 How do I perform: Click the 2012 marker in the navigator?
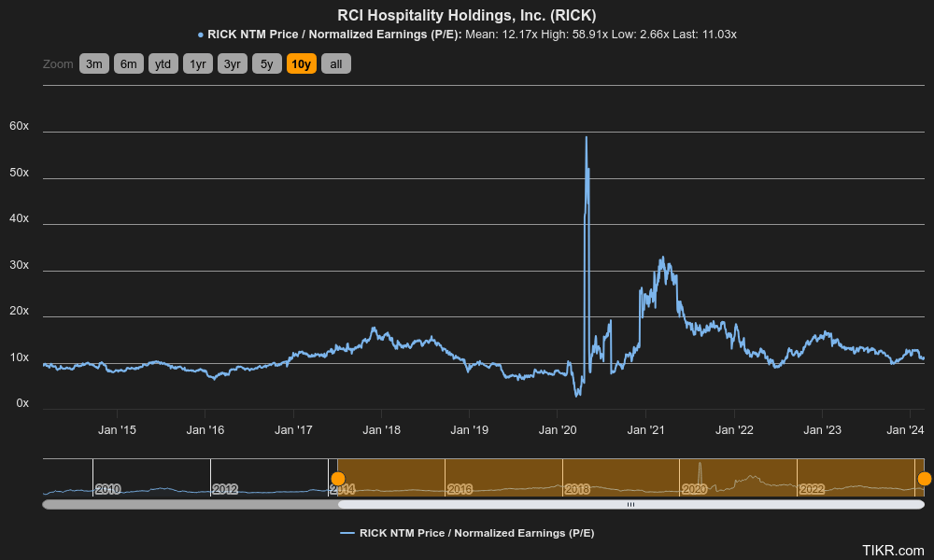(x=225, y=489)
